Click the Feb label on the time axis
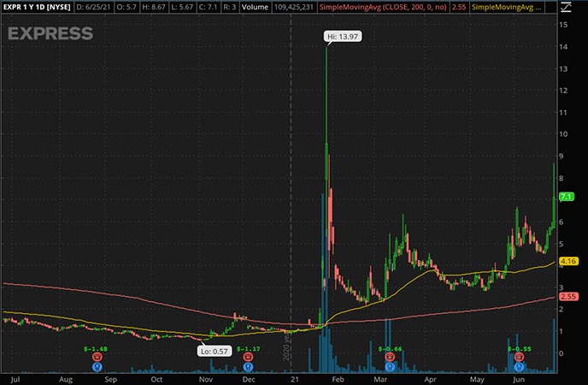Viewport: 588px width, 385px height. [338, 379]
